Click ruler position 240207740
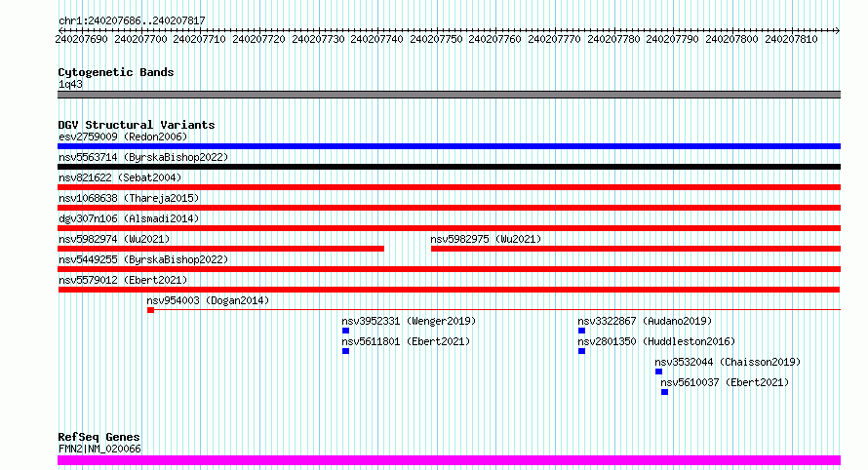This screenshot has height=470, width=868. pos(377,39)
